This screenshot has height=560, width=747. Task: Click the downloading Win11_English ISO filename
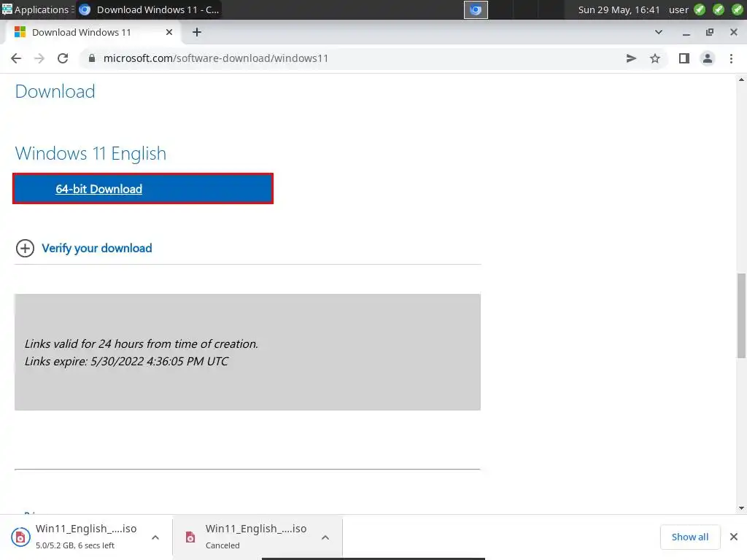pos(86,529)
